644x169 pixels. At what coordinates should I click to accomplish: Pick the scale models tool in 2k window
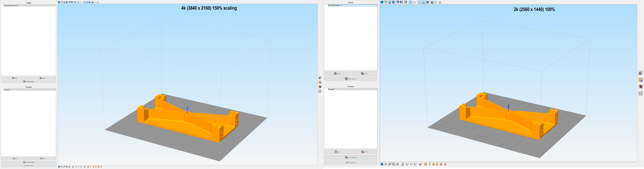pyautogui.click(x=390, y=164)
